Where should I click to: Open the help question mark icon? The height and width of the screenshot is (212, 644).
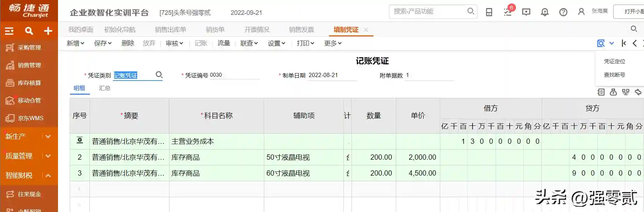pos(563,12)
